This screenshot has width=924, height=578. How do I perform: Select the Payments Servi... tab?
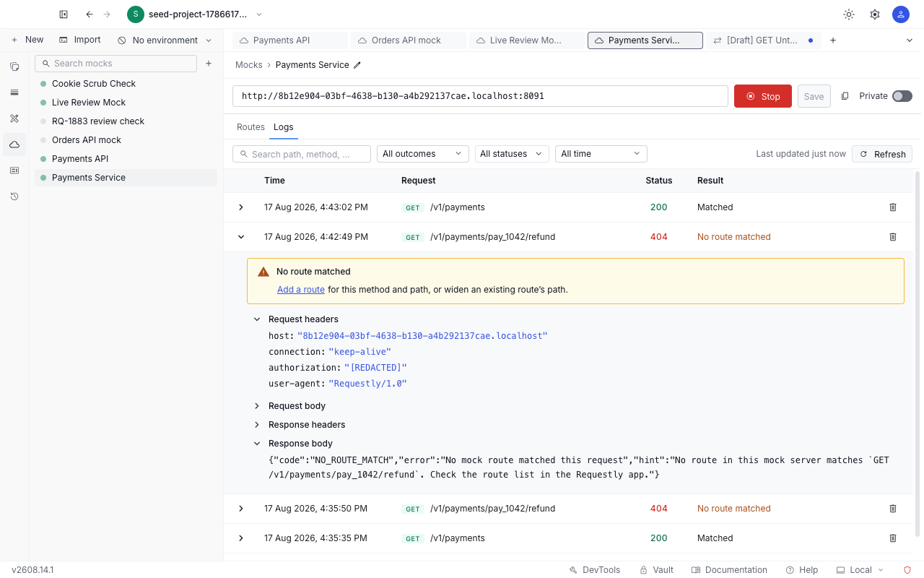pos(645,40)
